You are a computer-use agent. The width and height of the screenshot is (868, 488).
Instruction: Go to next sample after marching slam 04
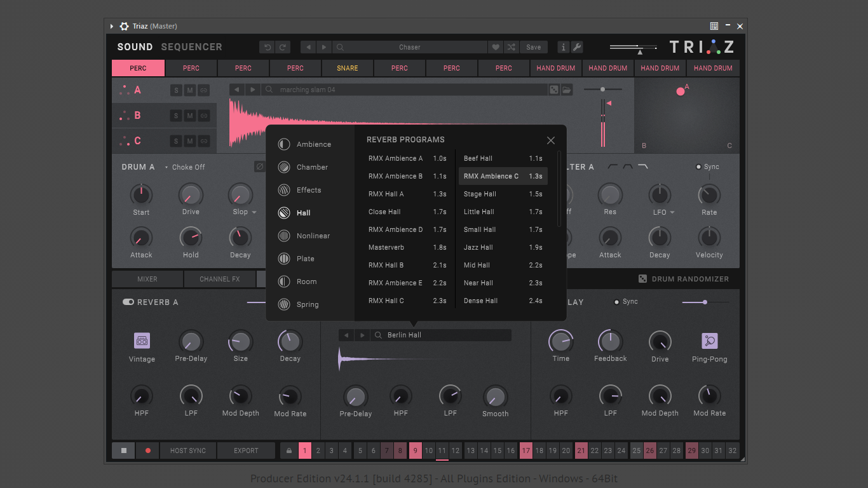coord(252,90)
